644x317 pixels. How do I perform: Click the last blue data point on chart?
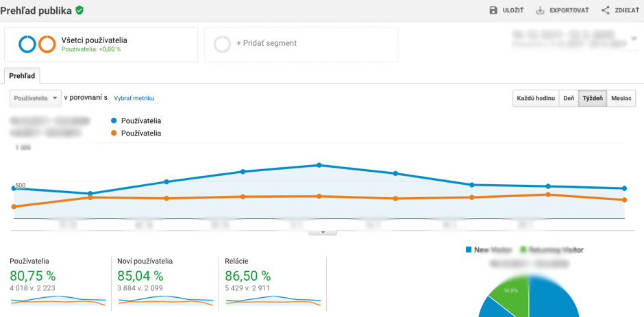coord(624,188)
